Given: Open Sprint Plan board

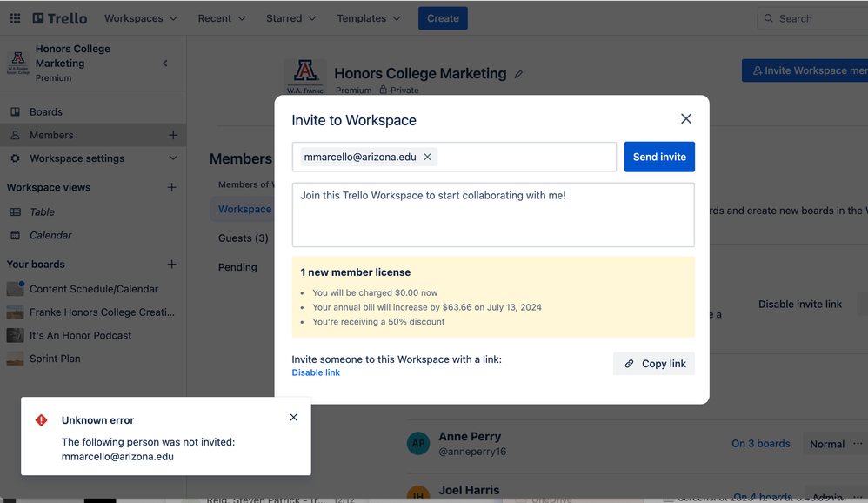Looking at the screenshot, I should (x=55, y=359).
